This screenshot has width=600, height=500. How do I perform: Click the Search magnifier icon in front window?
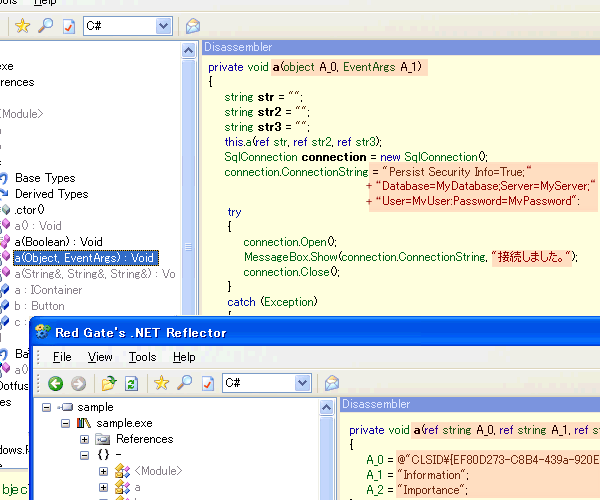coord(184,383)
